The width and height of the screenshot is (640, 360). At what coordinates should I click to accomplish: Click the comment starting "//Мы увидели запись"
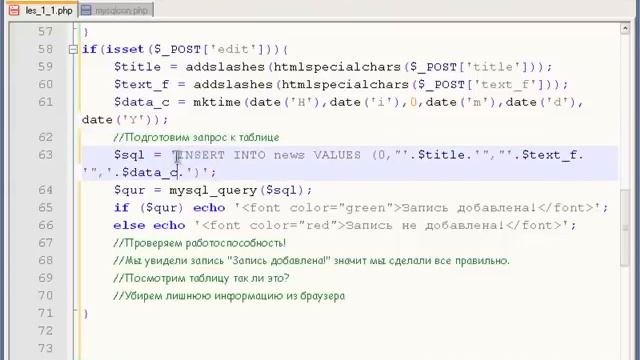point(311,261)
